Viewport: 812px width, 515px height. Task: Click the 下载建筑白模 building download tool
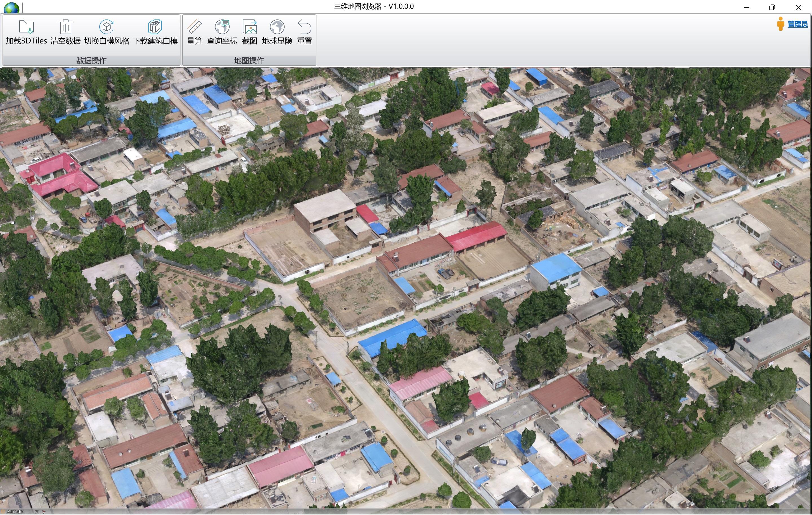[155, 33]
